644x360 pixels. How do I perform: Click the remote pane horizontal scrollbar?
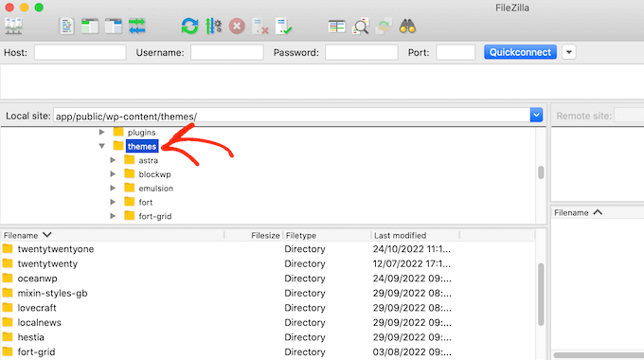click(x=599, y=355)
